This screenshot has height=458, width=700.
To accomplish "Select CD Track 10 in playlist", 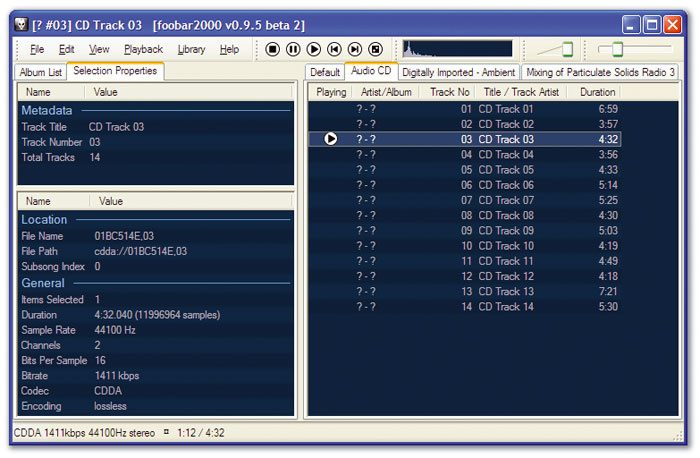I will (464, 246).
